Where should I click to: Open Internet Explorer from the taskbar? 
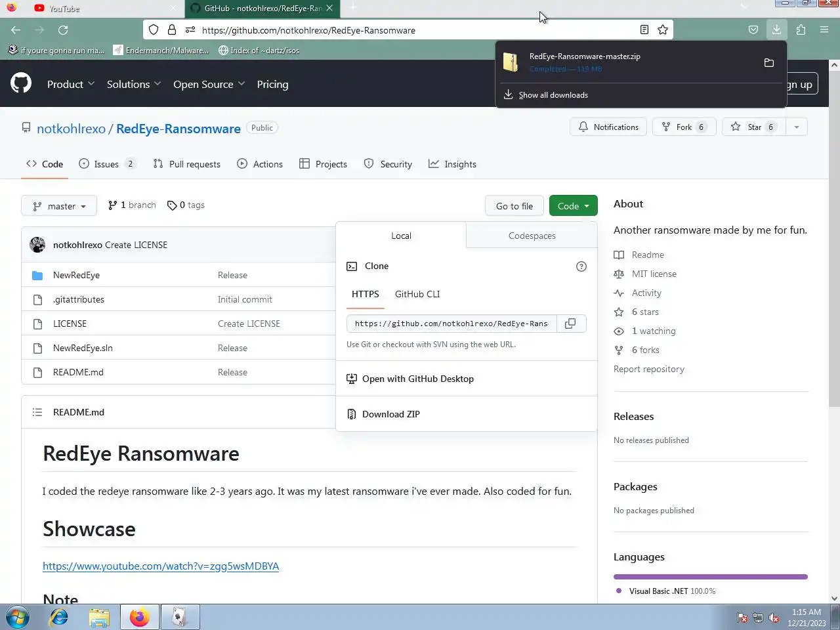[x=59, y=618]
